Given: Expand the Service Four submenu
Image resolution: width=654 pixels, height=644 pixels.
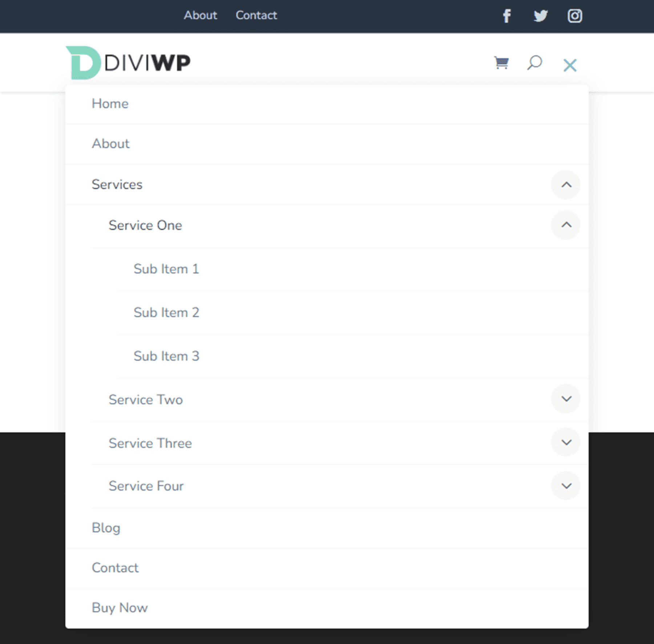Looking at the screenshot, I should pos(566,486).
